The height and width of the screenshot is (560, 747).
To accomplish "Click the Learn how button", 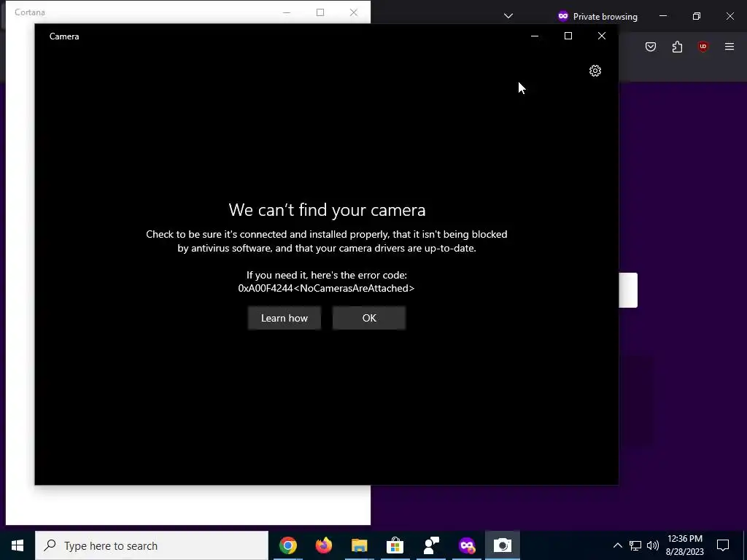I will tap(285, 318).
